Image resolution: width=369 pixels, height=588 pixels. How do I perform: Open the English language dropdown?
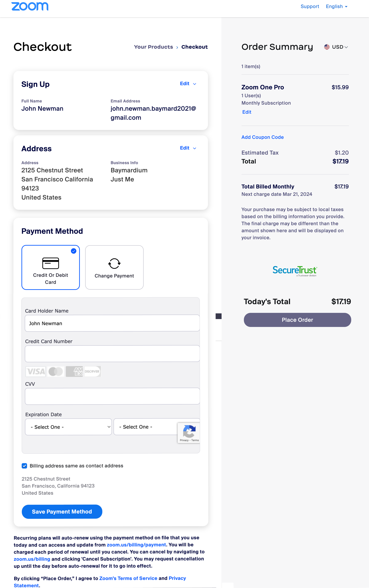pyautogui.click(x=336, y=7)
